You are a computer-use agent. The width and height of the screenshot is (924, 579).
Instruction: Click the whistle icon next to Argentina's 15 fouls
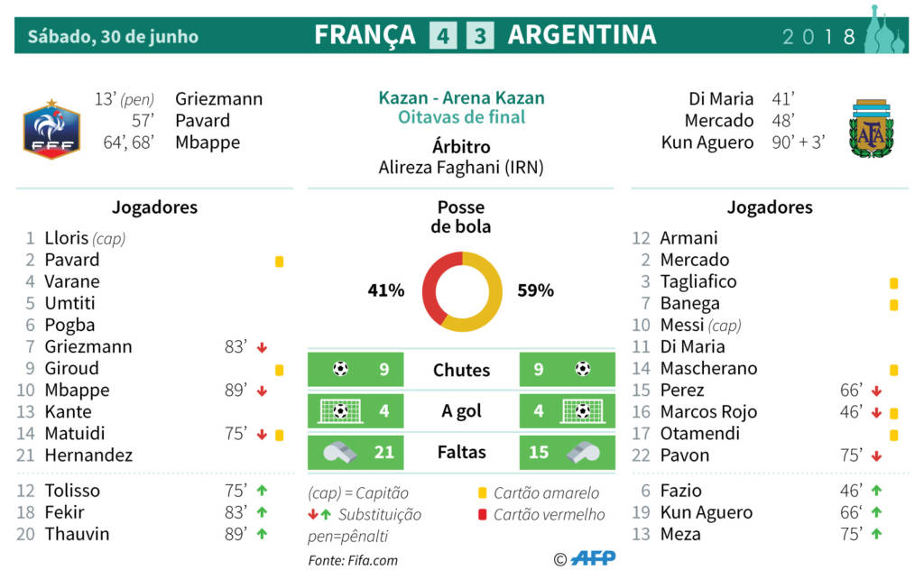pyautogui.click(x=583, y=452)
